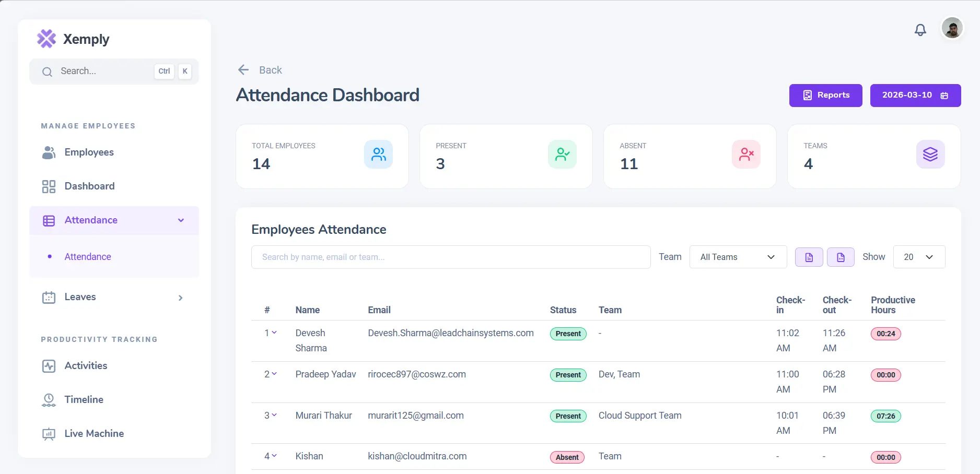Open Live Machine in the sidebar
Viewport: 980px width, 474px height.
[114, 434]
